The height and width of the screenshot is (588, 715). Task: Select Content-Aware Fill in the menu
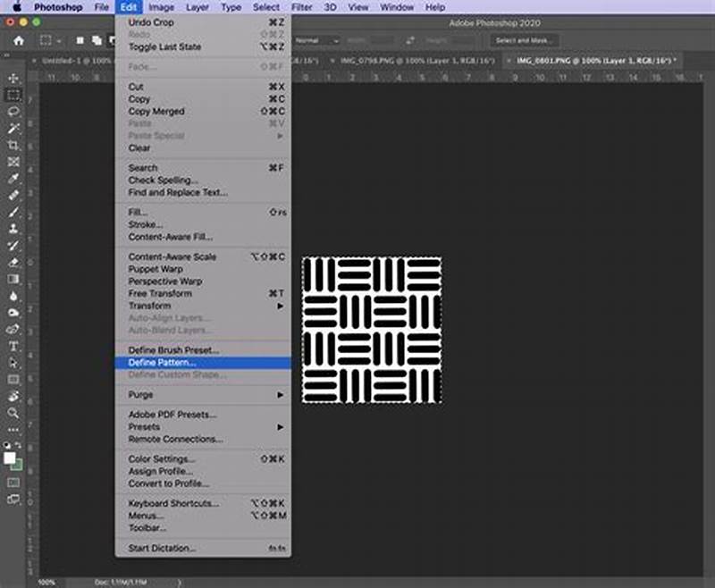click(x=169, y=235)
